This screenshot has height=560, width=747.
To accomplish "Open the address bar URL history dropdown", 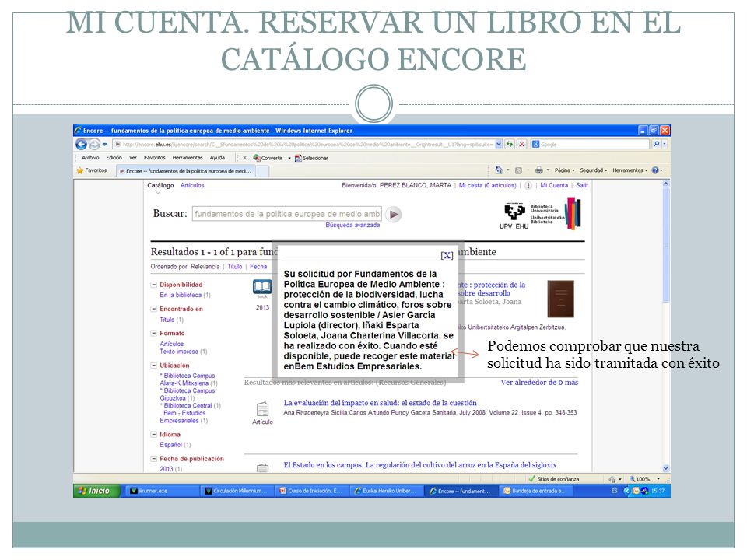I will (x=498, y=144).
